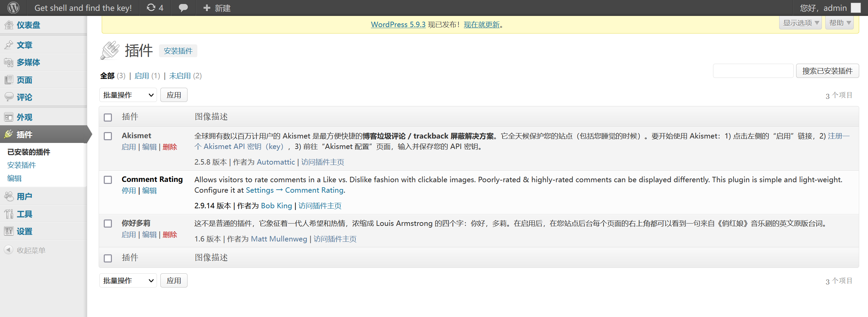Filter plugins by 启用 (1)
The image size is (868, 317).
click(147, 76)
